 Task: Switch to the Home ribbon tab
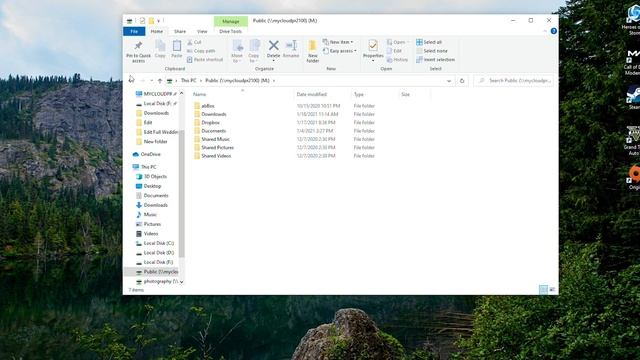pos(157,31)
